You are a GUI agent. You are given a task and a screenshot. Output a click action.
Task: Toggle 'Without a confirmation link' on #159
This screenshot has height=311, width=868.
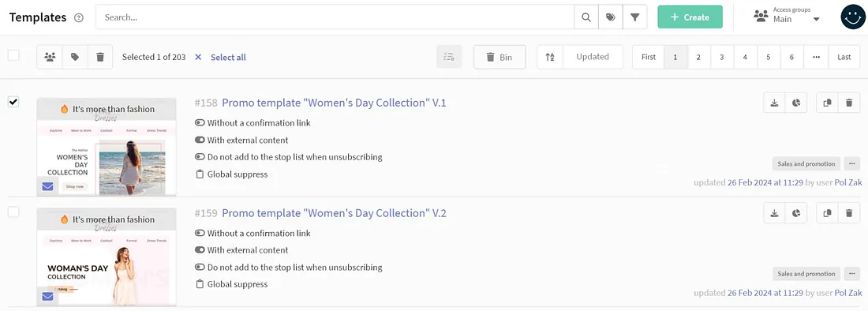[200, 233]
